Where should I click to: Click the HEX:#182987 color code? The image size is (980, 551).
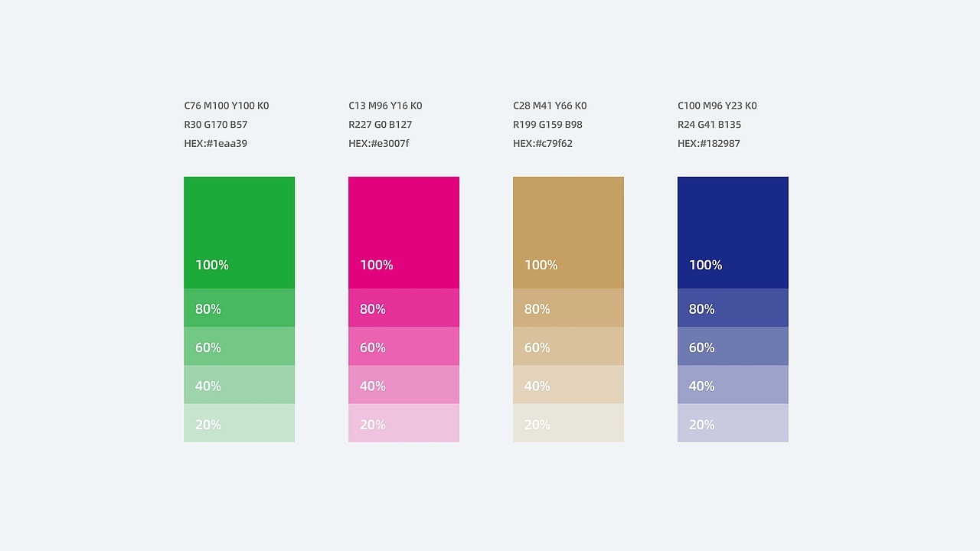pyautogui.click(x=709, y=143)
